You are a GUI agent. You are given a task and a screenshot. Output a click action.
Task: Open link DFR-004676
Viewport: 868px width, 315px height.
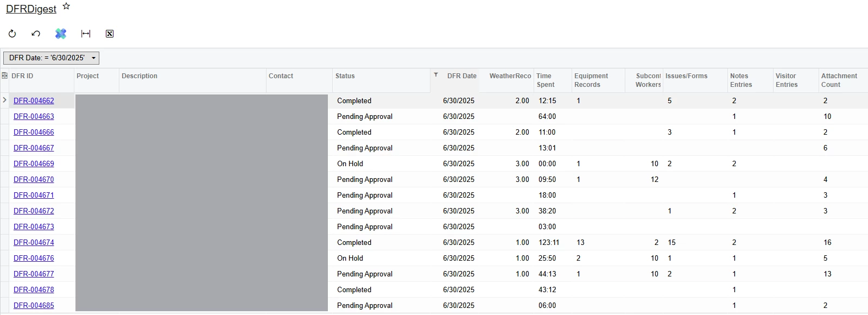click(34, 258)
